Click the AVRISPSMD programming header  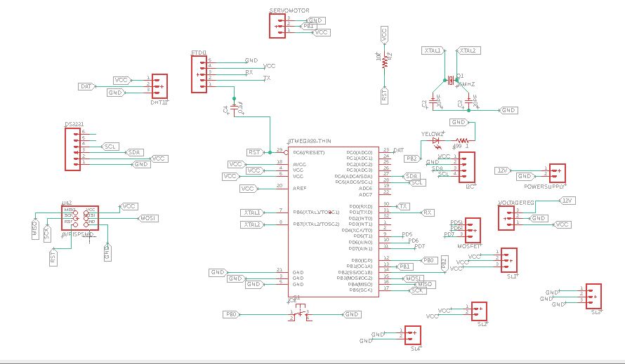tap(80, 218)
